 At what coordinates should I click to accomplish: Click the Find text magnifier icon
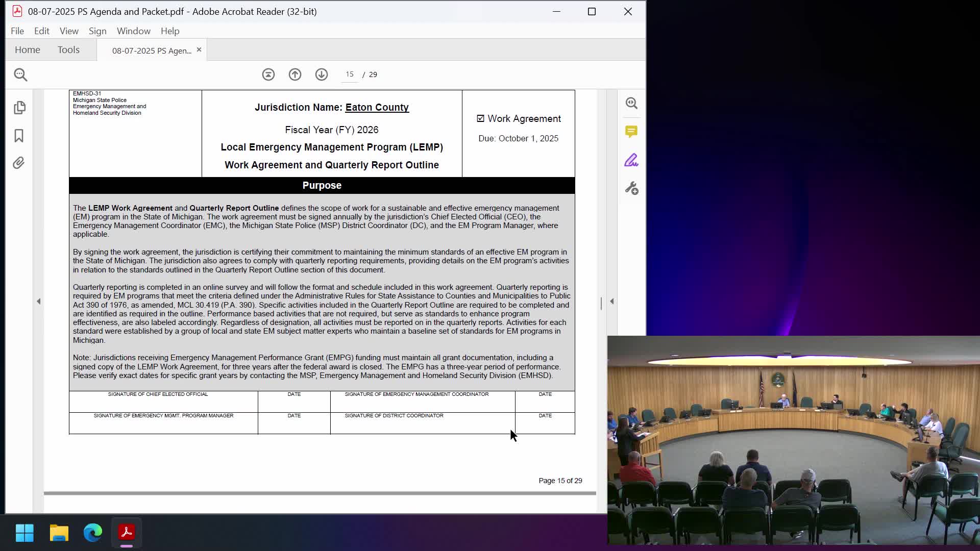pyautogui.click(x=20, y=74)
